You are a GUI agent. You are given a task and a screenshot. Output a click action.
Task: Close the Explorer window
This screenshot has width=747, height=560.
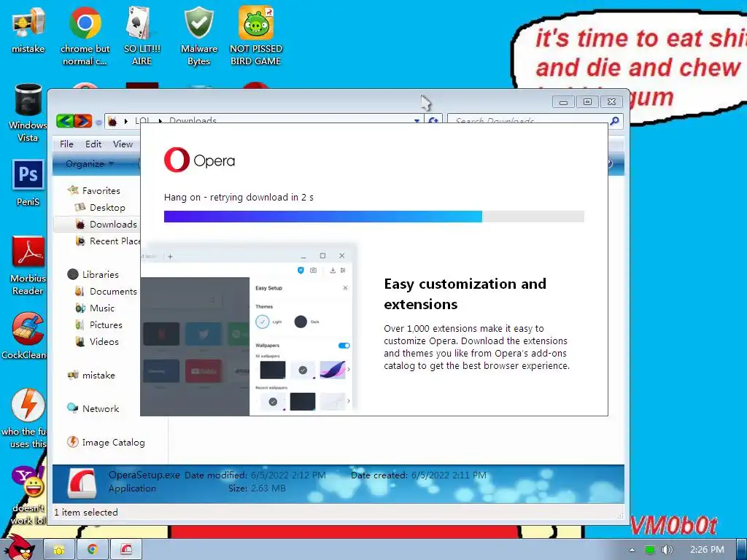tap(612, 101)
